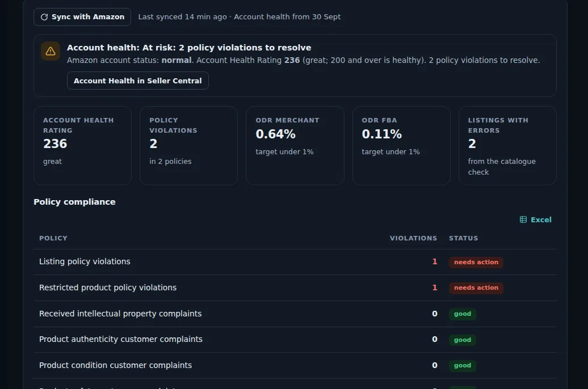Export policy table via Excel link
This screenshot has height=389, width=588.
[x=536, y=219]
